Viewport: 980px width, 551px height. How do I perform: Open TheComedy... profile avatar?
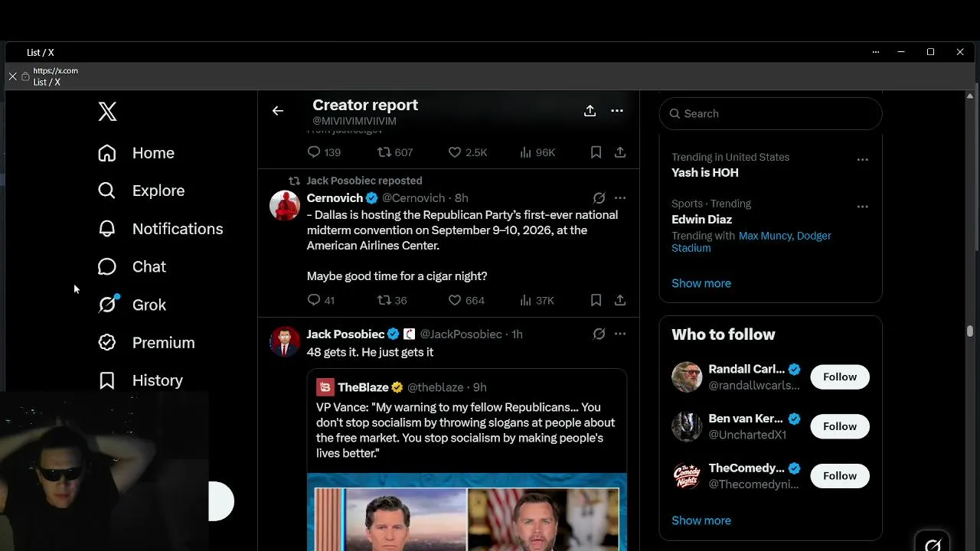[687, 476]
